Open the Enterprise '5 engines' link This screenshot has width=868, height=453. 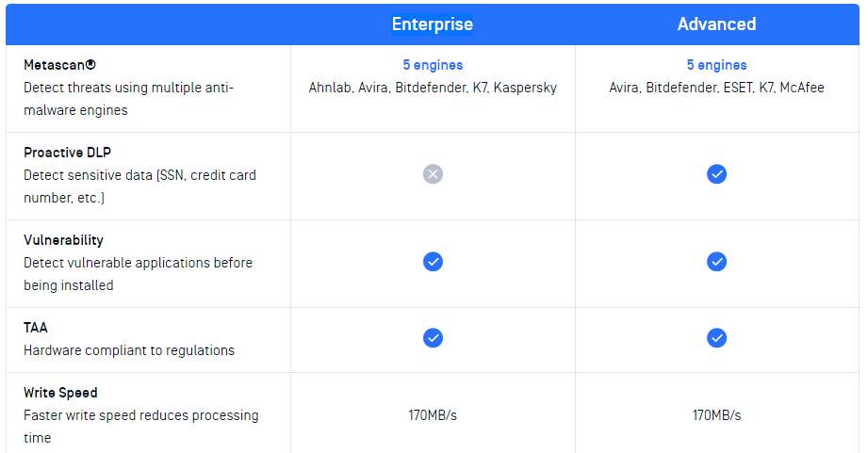click(433, 65)
